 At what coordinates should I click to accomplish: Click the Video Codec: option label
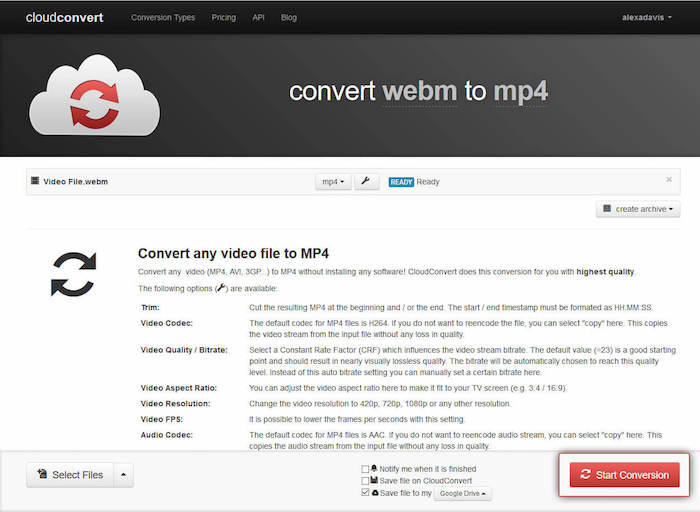tap(167, 323)
